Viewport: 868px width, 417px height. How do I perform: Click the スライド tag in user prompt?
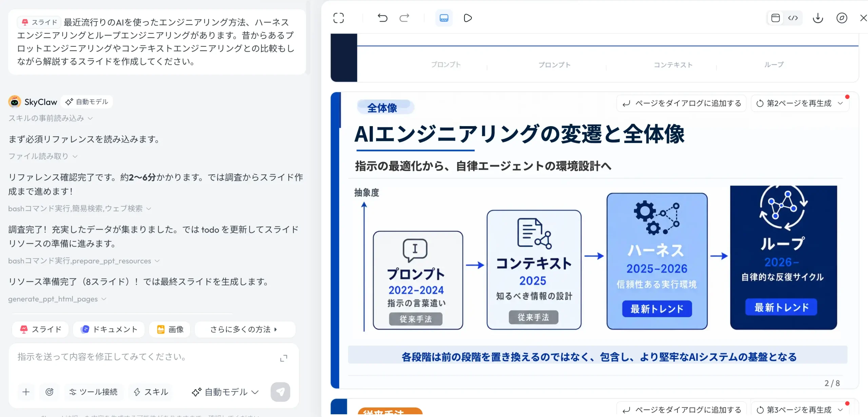39,22
